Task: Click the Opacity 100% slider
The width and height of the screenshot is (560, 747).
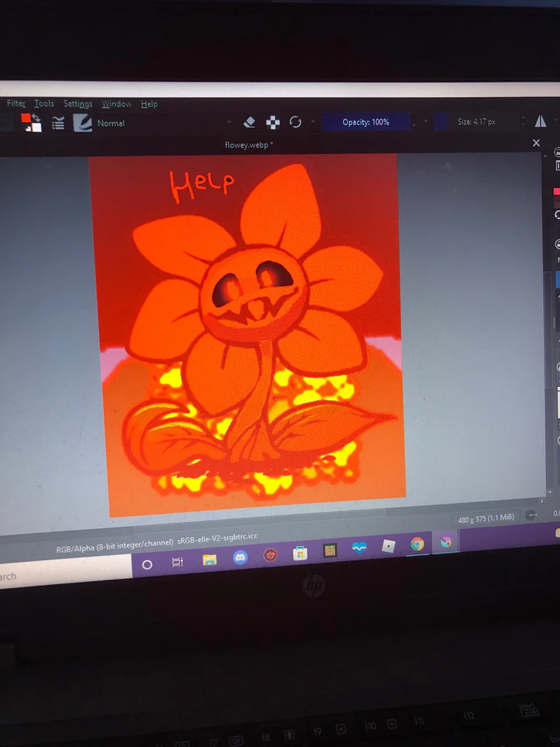Action: point(366,122)
